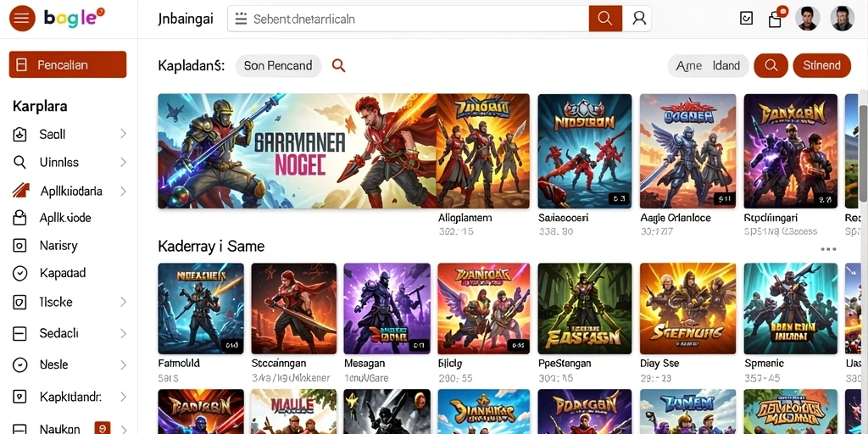The image size is (868, 434).
Task: Click the red badge next to Naukon
Action: coord(102,428)
